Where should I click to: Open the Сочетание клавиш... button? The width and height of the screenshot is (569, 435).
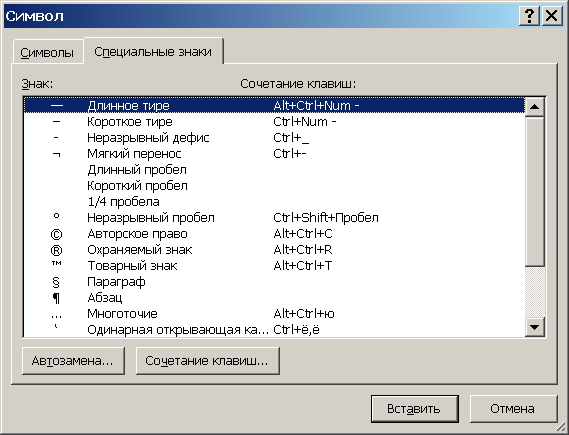pyautogui.click(x=208, y=361)
